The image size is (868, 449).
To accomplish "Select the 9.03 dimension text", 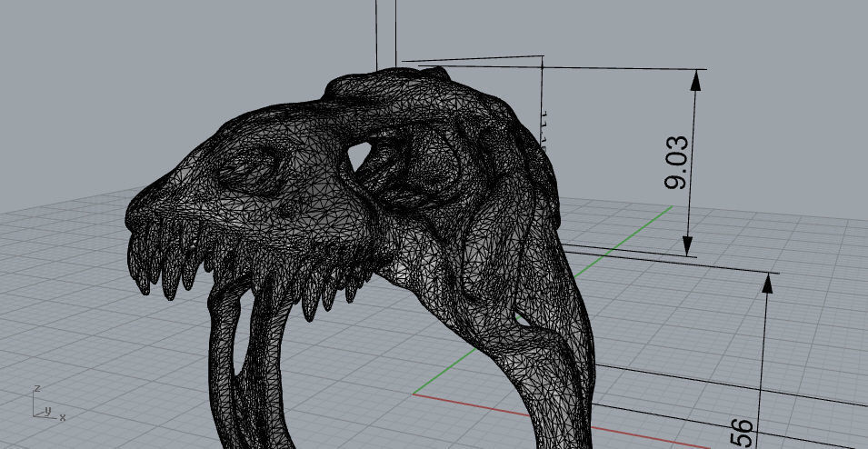I will click(676, 162).
